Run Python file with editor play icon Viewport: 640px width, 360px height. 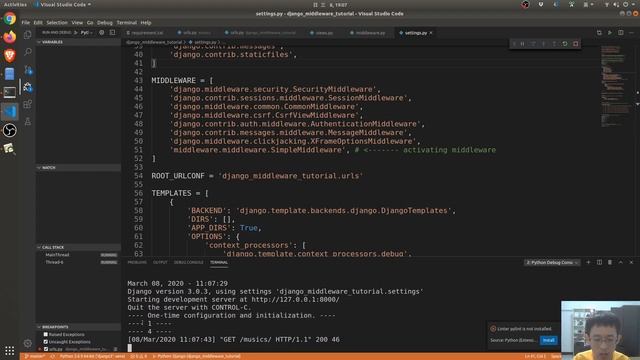pos(610,33)
